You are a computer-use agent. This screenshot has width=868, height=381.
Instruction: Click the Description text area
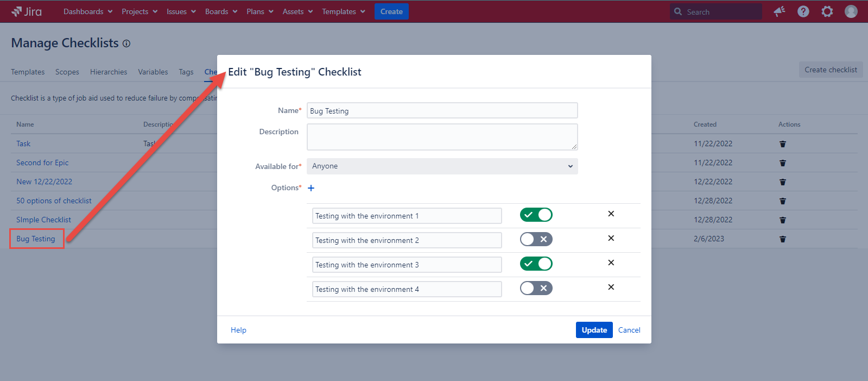point(442,137)
